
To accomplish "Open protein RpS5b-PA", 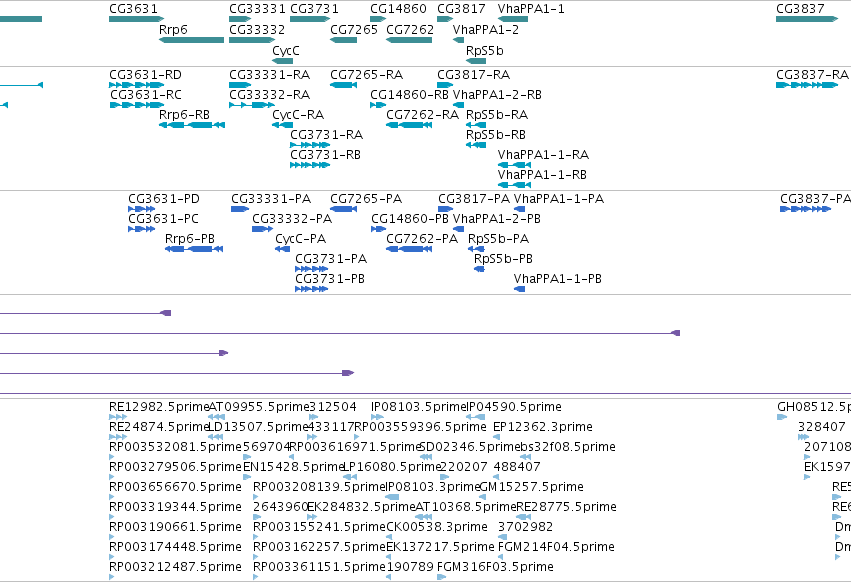I will 499,239.
